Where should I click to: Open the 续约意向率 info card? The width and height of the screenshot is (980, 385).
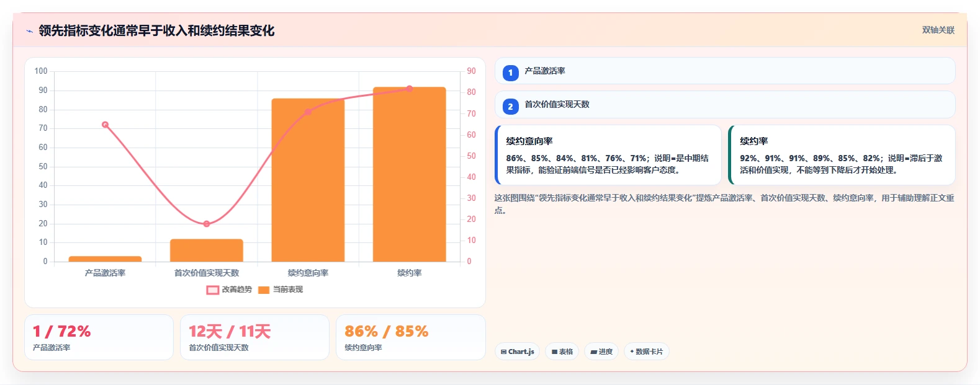[x=608, y=155]
